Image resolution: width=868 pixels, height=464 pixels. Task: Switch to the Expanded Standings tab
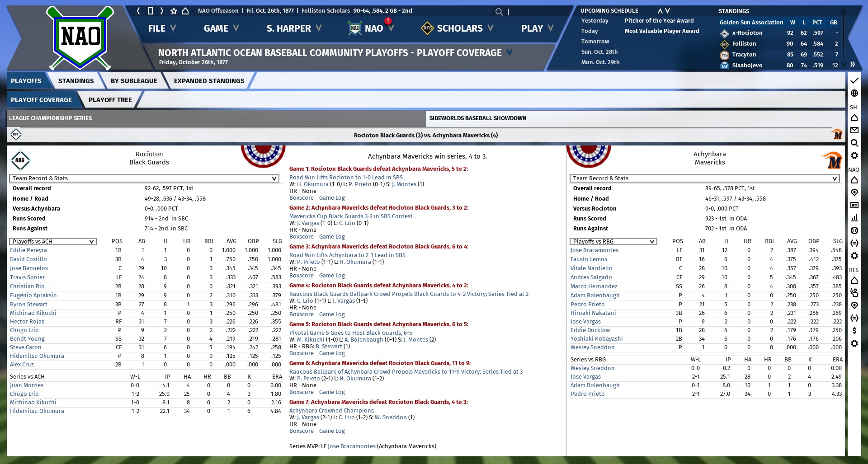[x=209, y=81]
